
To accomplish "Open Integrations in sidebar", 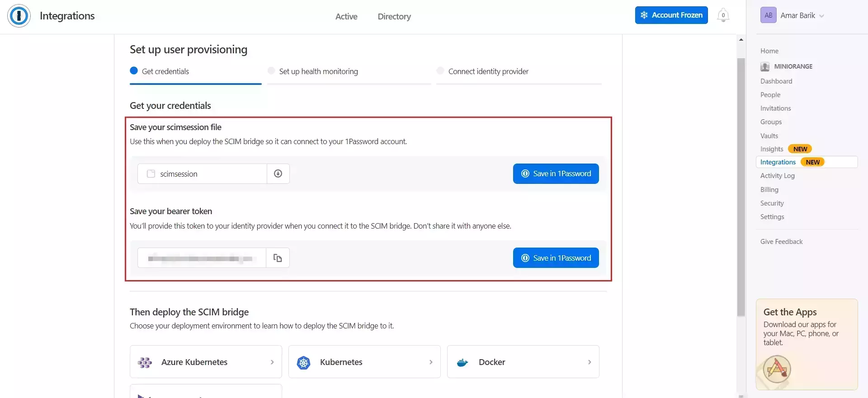I will point(807,162).
